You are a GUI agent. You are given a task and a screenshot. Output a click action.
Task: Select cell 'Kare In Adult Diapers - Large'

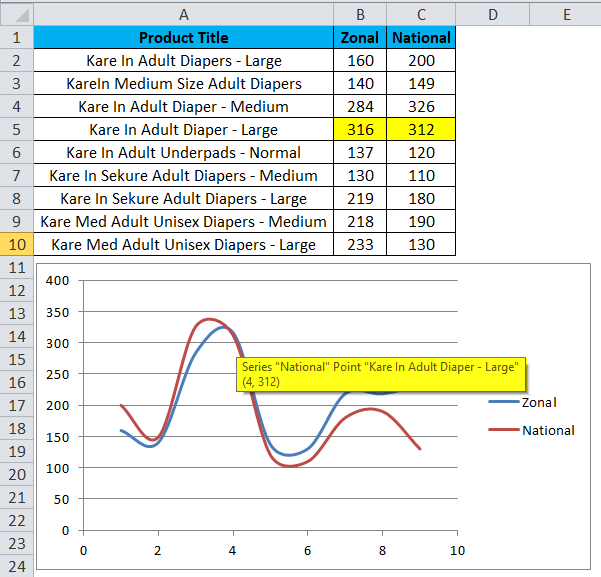click(x=184, y=61)
